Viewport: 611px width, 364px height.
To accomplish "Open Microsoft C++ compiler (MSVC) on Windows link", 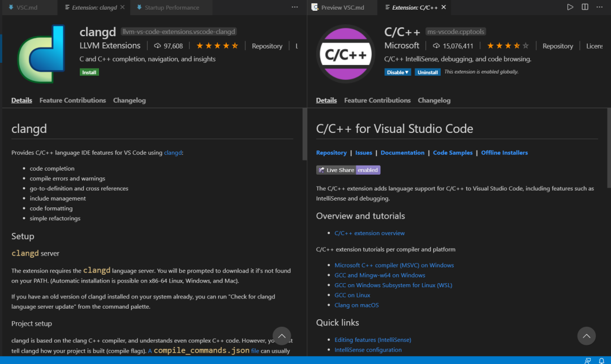I will [394, 265].
